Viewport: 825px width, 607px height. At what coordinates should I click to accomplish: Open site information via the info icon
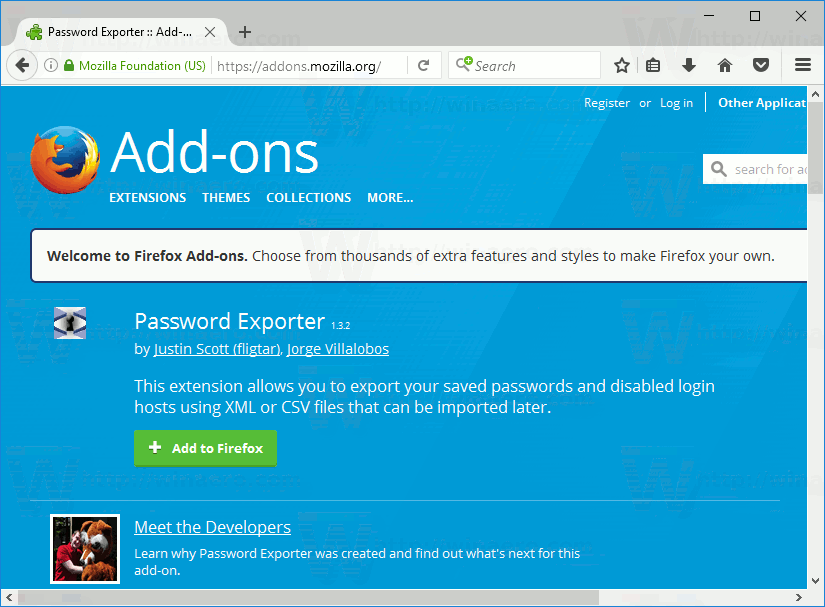coord(51,65)
